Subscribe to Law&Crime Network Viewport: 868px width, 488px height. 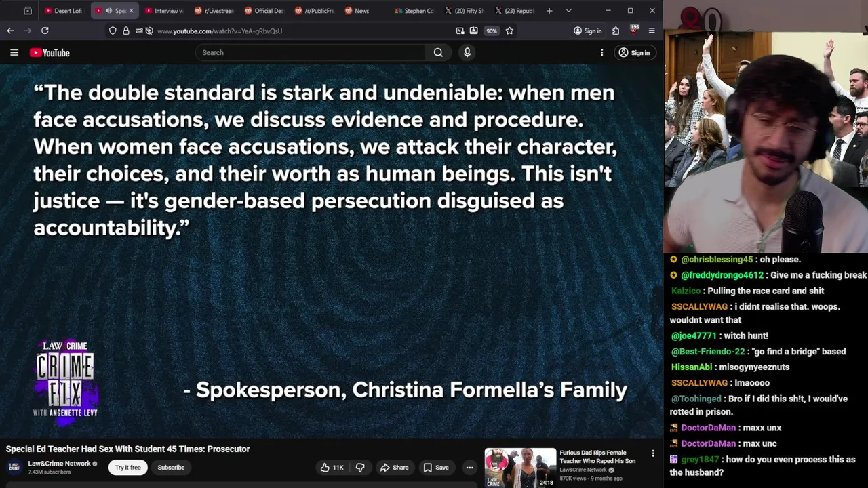click(x=171, y=467)
